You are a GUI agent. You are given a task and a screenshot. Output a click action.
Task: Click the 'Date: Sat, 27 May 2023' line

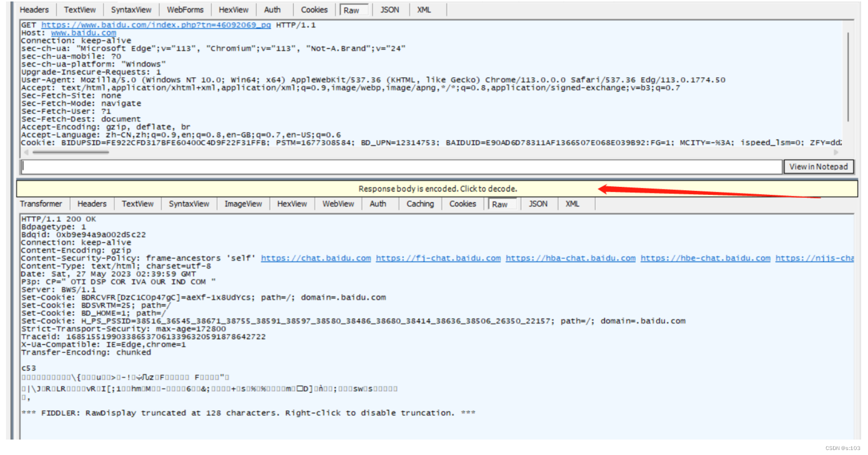pos(109,274)
